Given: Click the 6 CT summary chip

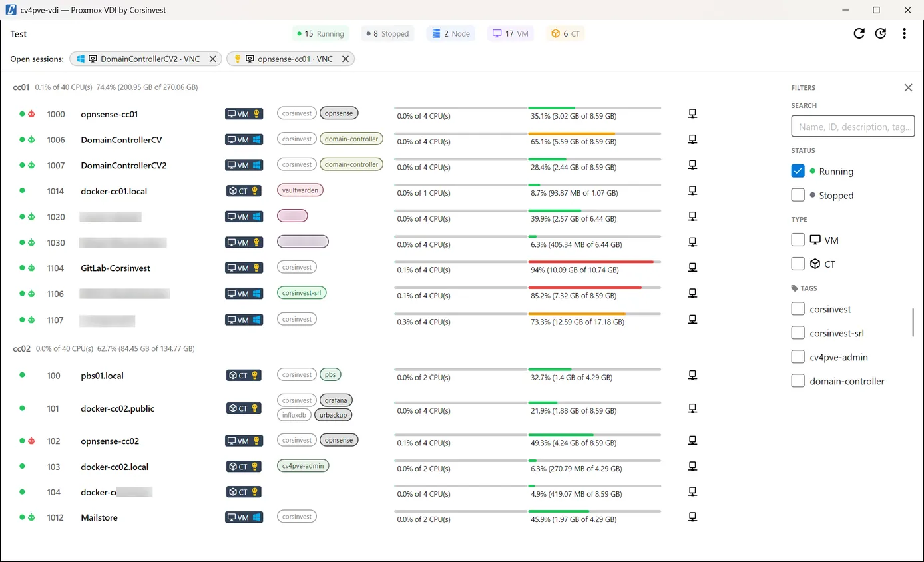Looking at the screenshot, I should [565, 33].
